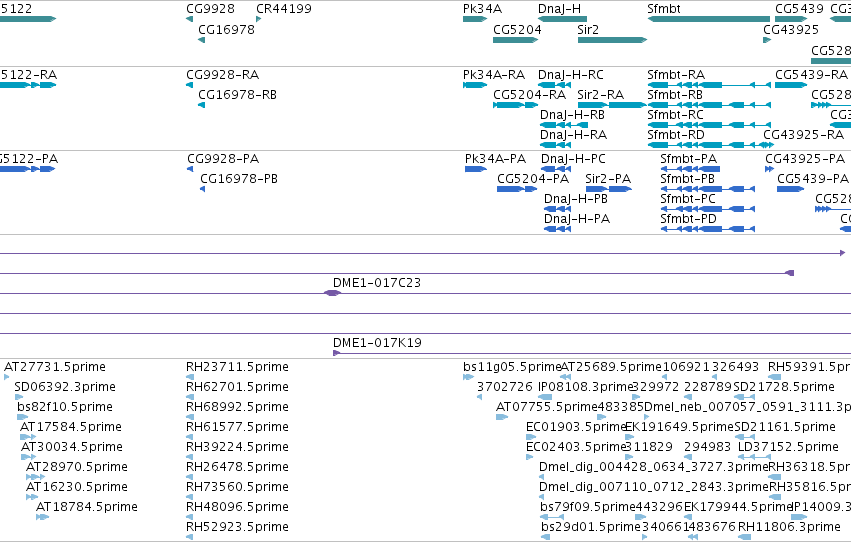Click the Sir2-RA transcript label

601,95
